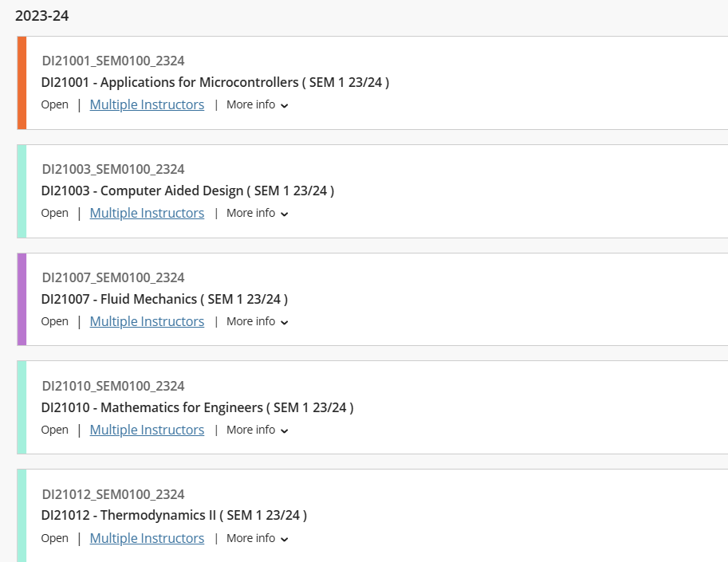This screenshot has height=562, width=728.
Task: Open Multiple Instructors for DI21003 course
Action: click(x=147, y=213)
